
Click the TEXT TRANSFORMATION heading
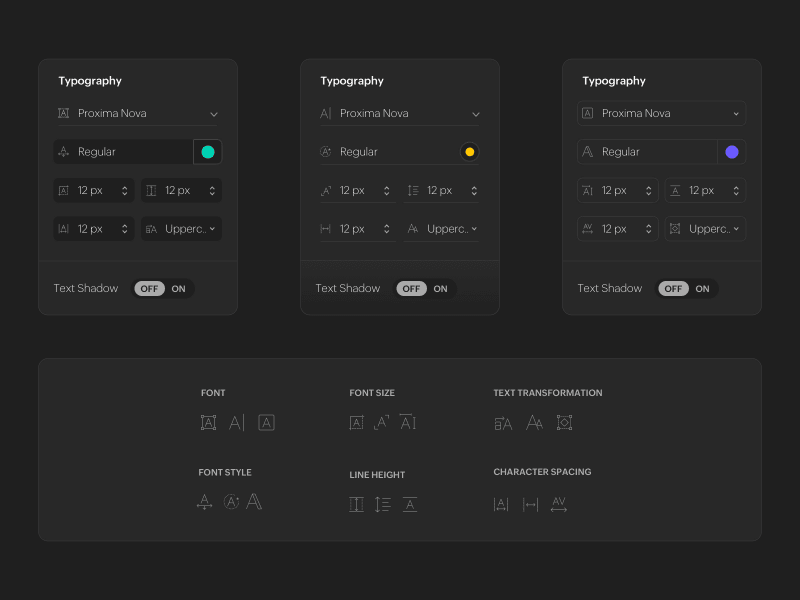coord(547,393)
